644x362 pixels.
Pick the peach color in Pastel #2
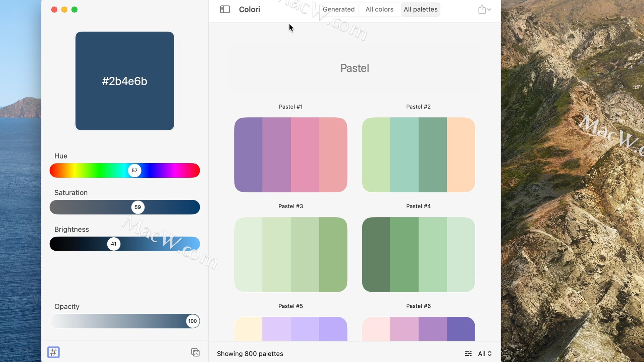point(461,155)
